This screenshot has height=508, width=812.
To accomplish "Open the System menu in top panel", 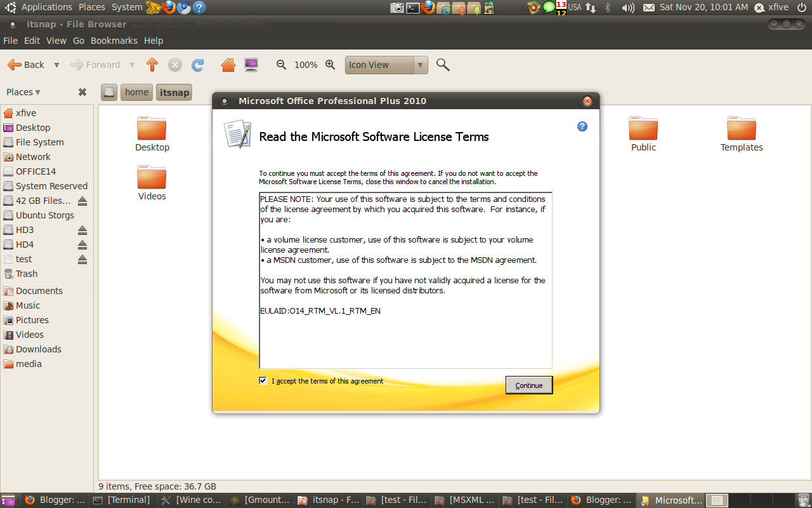I will (127, 7).
